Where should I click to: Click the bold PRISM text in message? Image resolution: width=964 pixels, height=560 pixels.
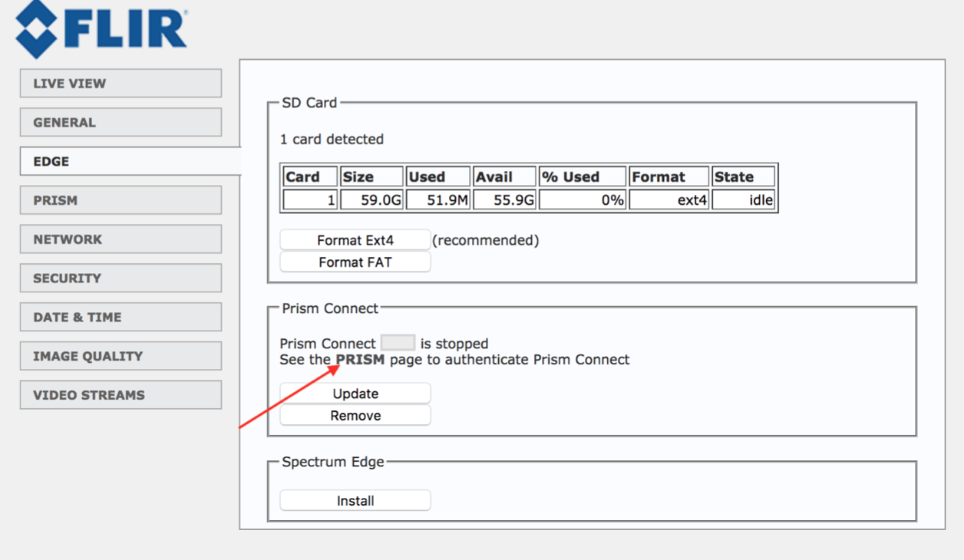pos(360,359)
